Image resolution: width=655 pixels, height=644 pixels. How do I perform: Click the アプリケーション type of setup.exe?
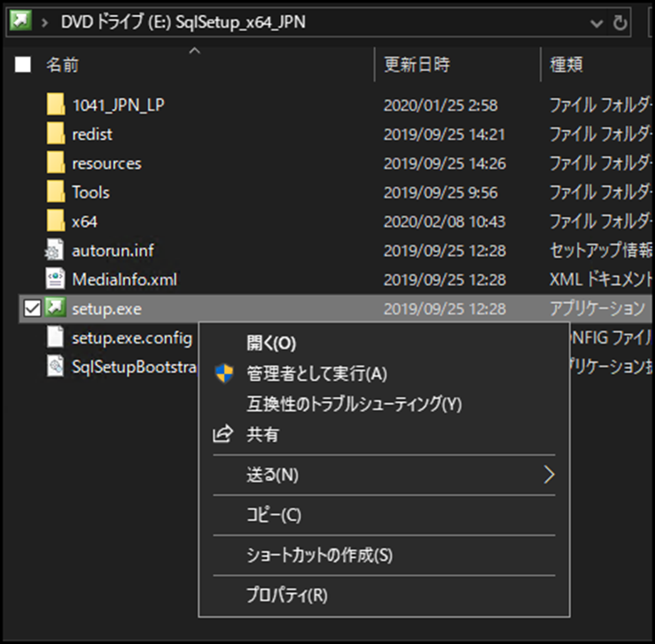coord(597,309)
